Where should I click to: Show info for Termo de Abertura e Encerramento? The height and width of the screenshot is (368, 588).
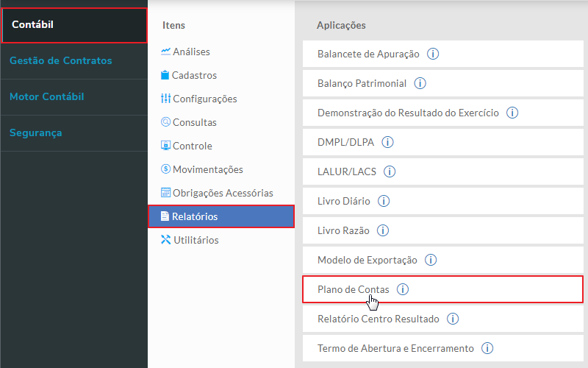487,348
